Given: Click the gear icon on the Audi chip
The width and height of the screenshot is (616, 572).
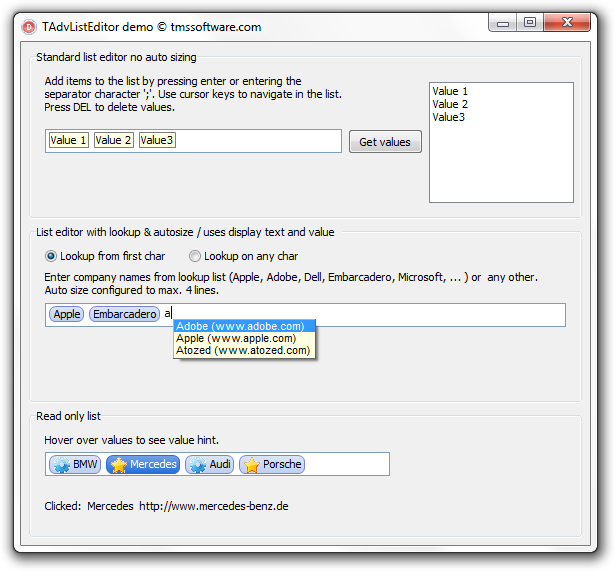Looking at the screenshot, I should pyautogui.click(x=197, y=465).
